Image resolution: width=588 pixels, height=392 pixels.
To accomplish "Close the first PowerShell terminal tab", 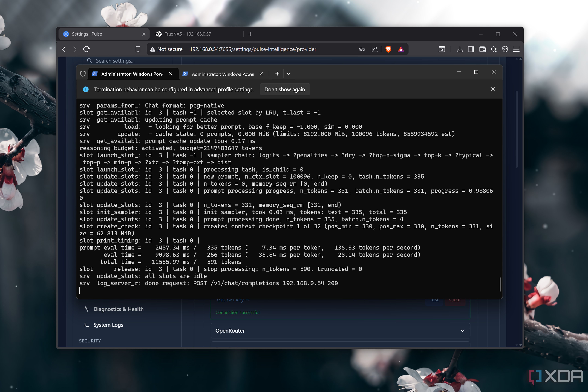I will click(x=171, y=74).
